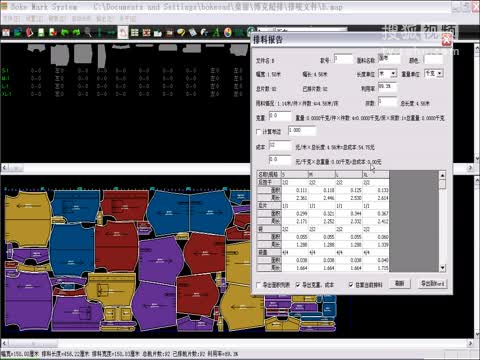Click the table scrollbar down arrow
This screenshot has width=480, height=360.
pyautogui.click(x=442, y=268)
